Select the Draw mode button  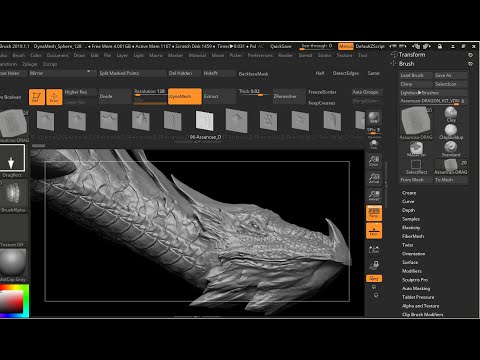pyautogui.click(x=54, y=97)
